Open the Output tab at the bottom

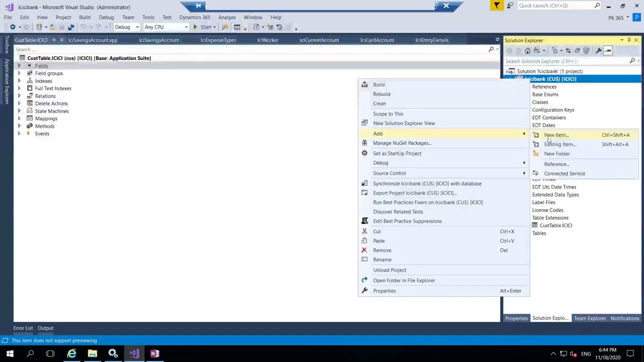(45, 328)
